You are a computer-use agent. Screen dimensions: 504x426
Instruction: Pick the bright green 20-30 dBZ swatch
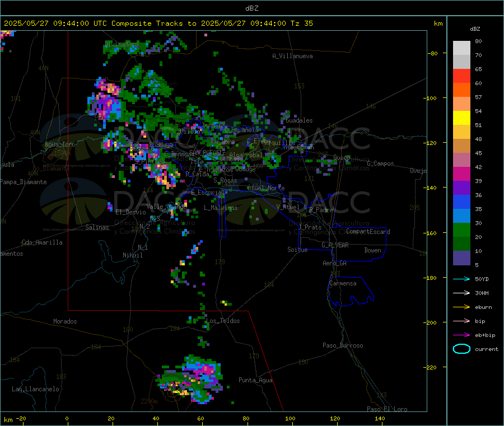pyautogui.click(x=461, y=230)
